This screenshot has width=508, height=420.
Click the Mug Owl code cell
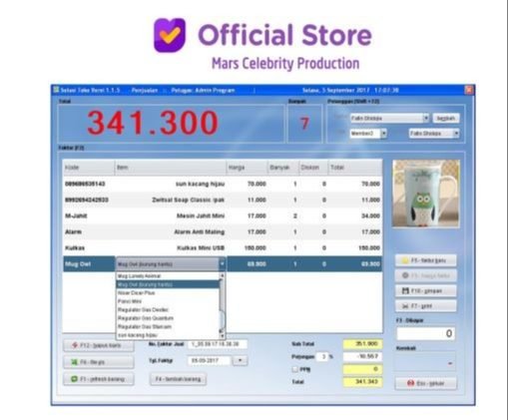pyautogui.click(x=89, y=264)
